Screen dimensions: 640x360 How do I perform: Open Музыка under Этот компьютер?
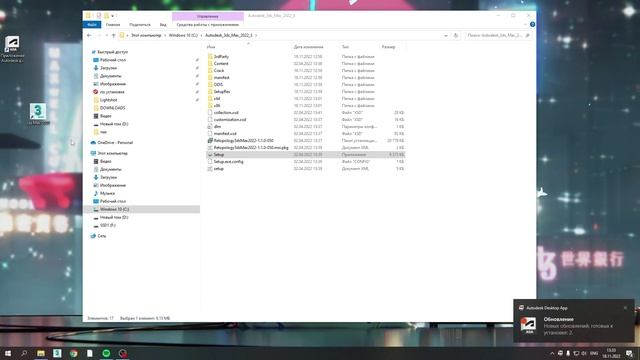click(x=107, y=193)
